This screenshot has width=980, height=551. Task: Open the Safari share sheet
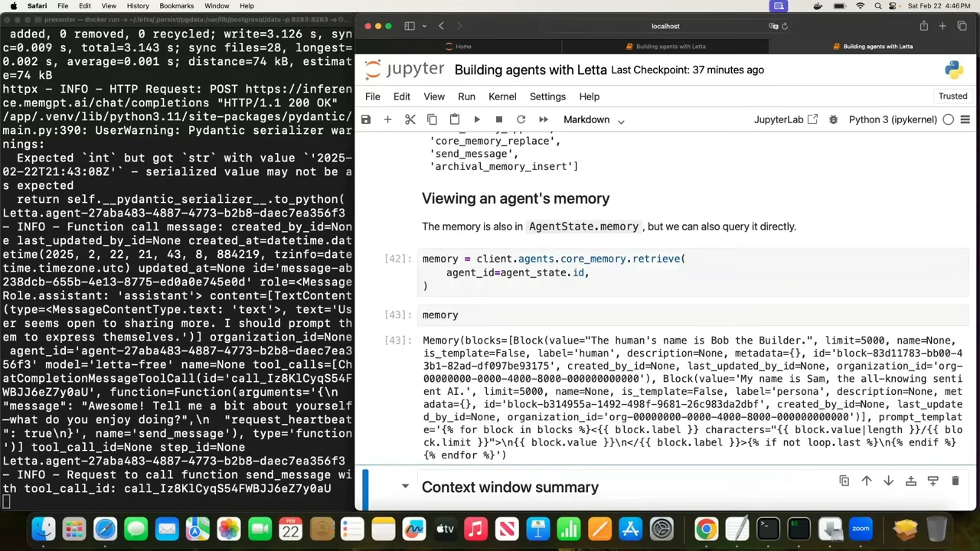point(923,26)
